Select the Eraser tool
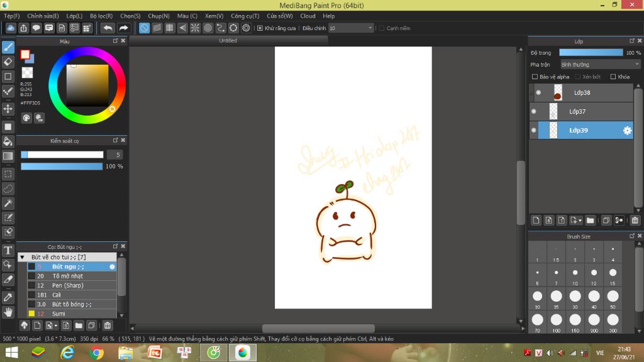The image size is (644, 362). (8, 62)
